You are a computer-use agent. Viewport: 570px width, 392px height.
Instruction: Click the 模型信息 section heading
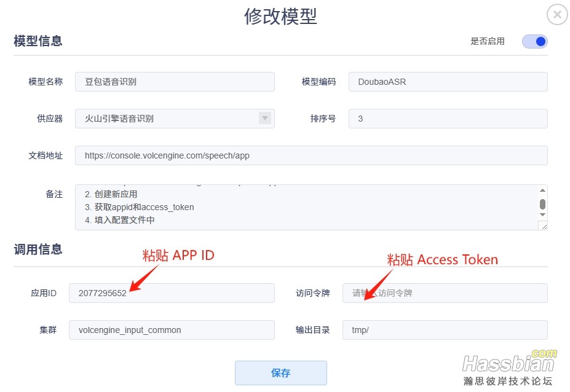38,41
